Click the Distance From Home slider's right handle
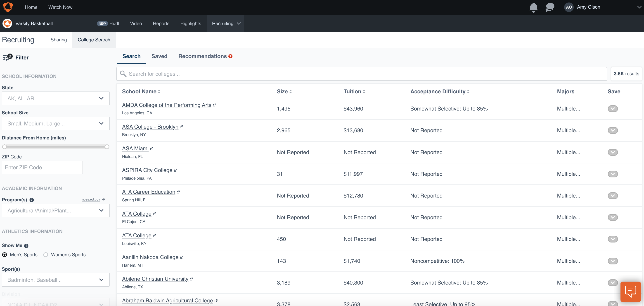644x306 pixels. point(107,147)
